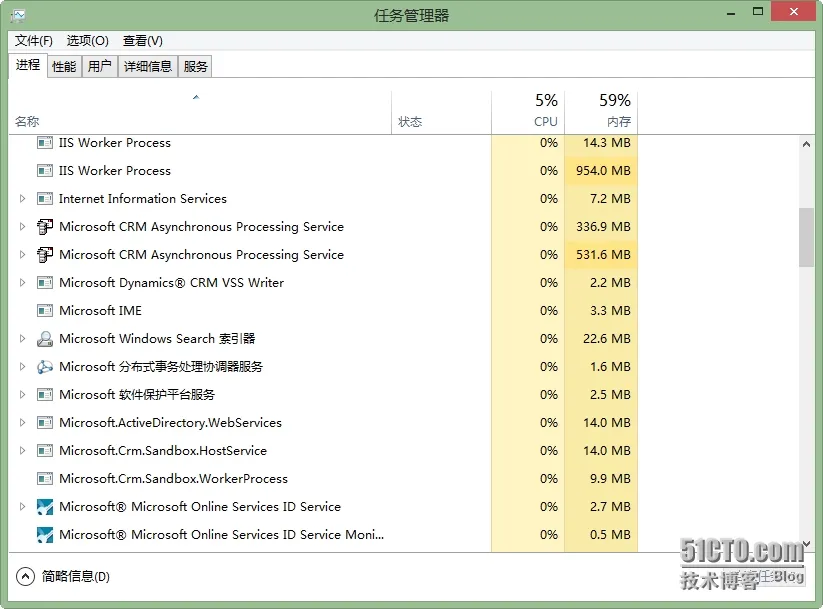Screen dimensions: 823x609
Task: Select the 9.9 MB memory value
Action: (610, 478)
